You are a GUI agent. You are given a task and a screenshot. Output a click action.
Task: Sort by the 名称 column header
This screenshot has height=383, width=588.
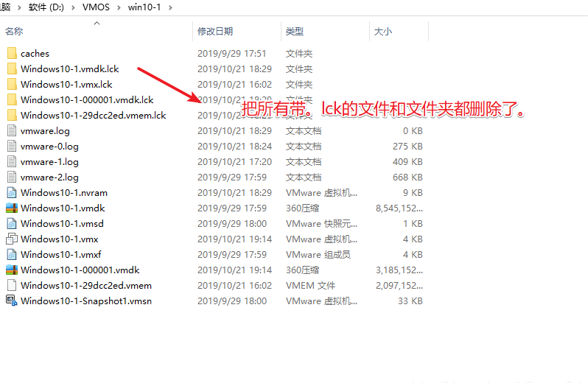14,31
